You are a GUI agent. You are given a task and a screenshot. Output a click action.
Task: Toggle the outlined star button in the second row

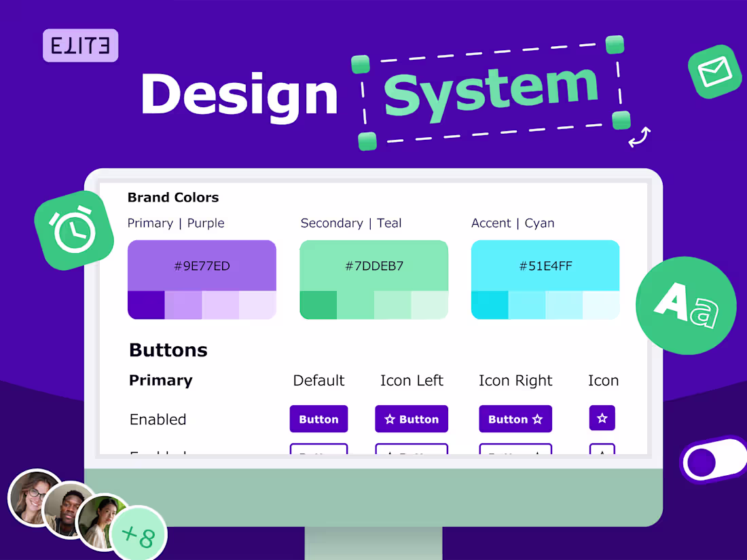pos(602,451)
